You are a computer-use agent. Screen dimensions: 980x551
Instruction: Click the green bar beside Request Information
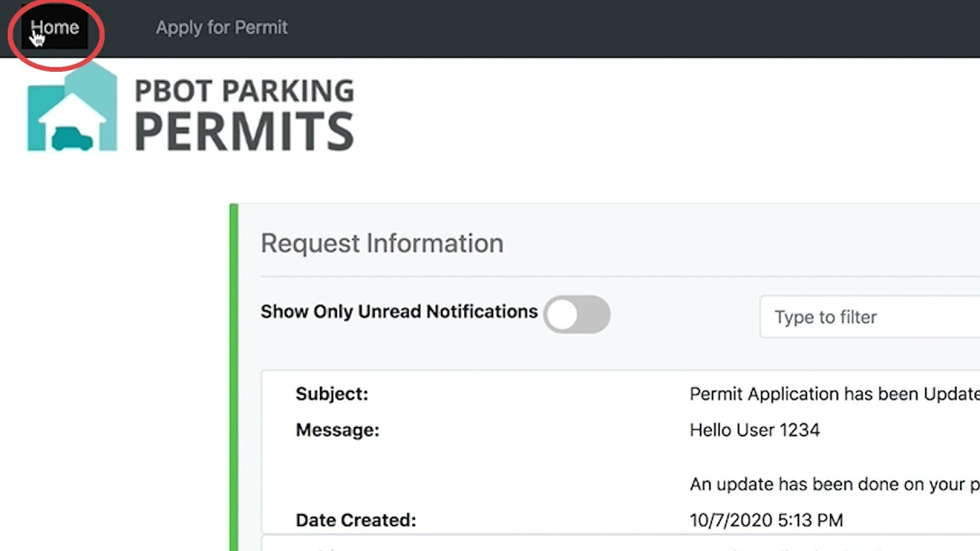click(x=234, y=377)
